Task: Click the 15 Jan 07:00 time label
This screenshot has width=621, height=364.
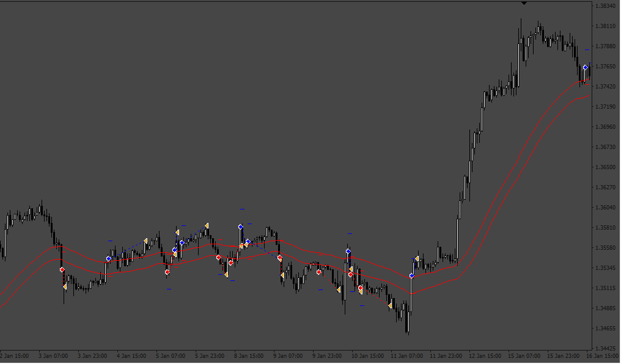Action: point(524,356)
